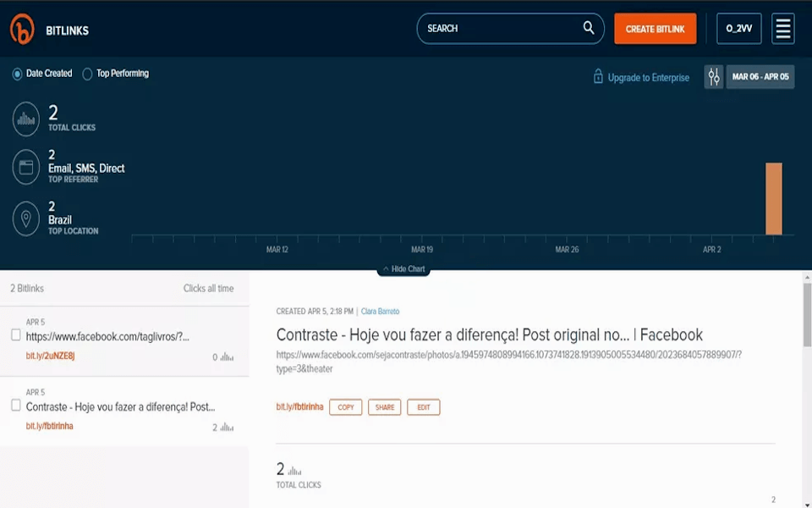Click the Top Location pin icon
This screenshot has width=812, height=508.
(26, 218)
